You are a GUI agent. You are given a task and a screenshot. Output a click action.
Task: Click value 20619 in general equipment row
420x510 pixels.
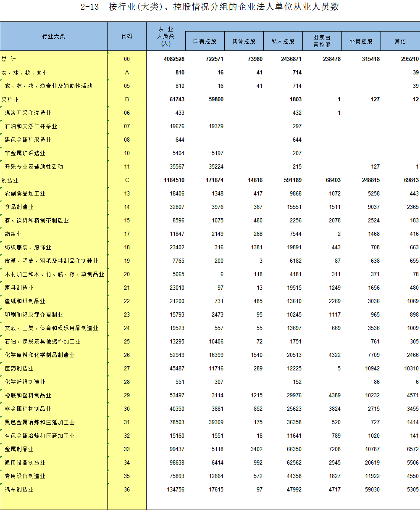click(x=372, y=463)
